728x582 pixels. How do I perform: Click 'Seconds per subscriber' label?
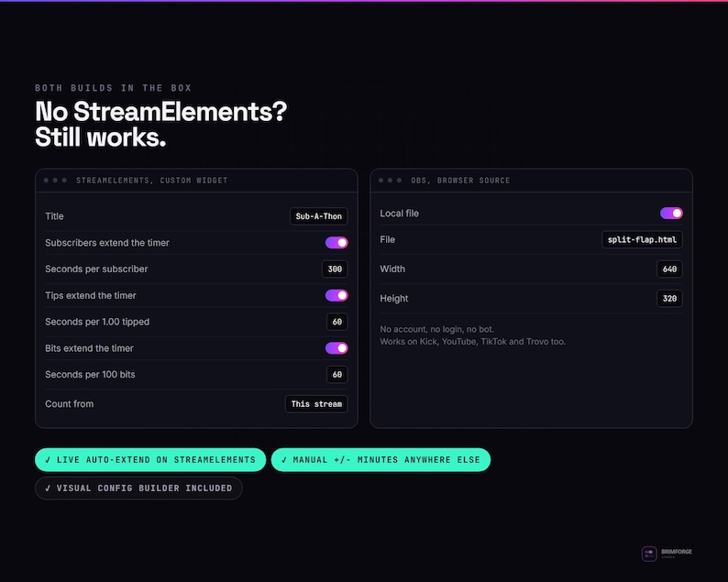coord(96,269)
